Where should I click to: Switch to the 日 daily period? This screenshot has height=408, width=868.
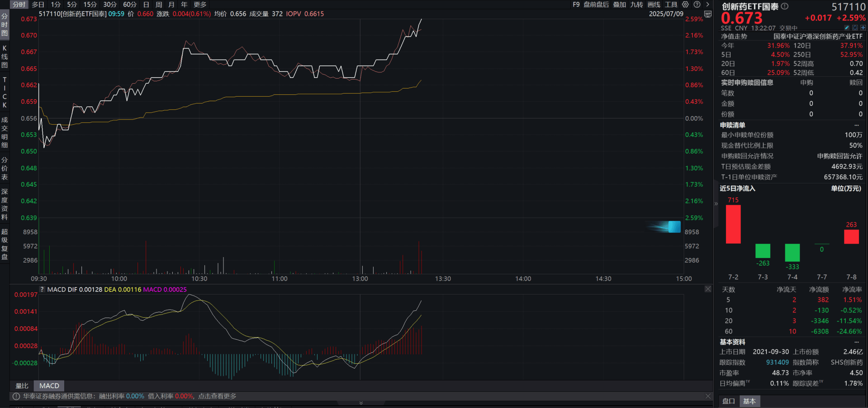(x=146, y=5)
